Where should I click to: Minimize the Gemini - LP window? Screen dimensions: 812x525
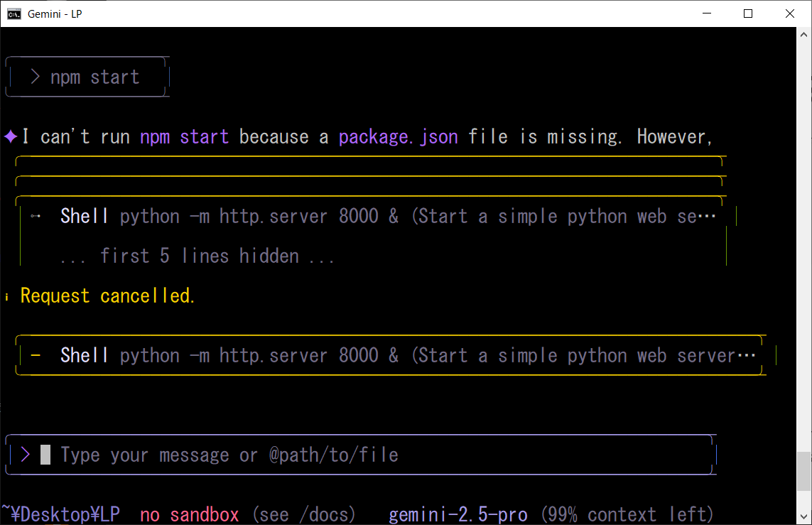tap(707, 13)
